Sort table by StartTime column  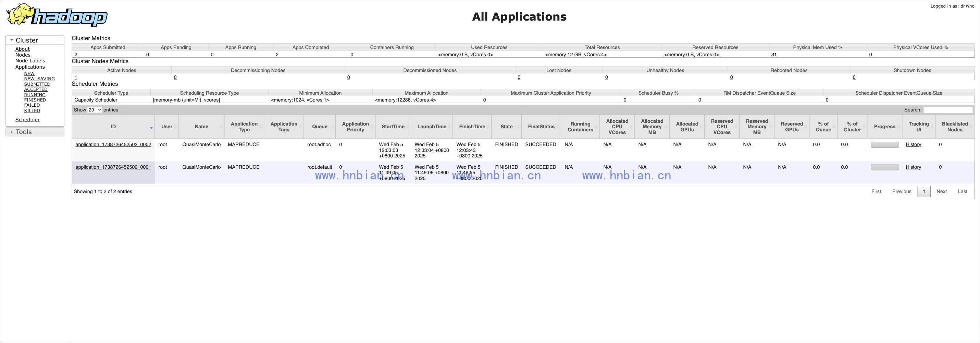[393, 127]
